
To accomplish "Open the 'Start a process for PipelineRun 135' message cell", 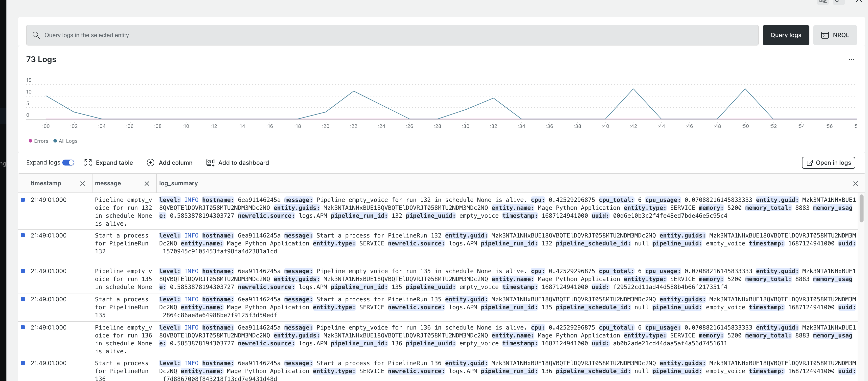I will 122,307.
